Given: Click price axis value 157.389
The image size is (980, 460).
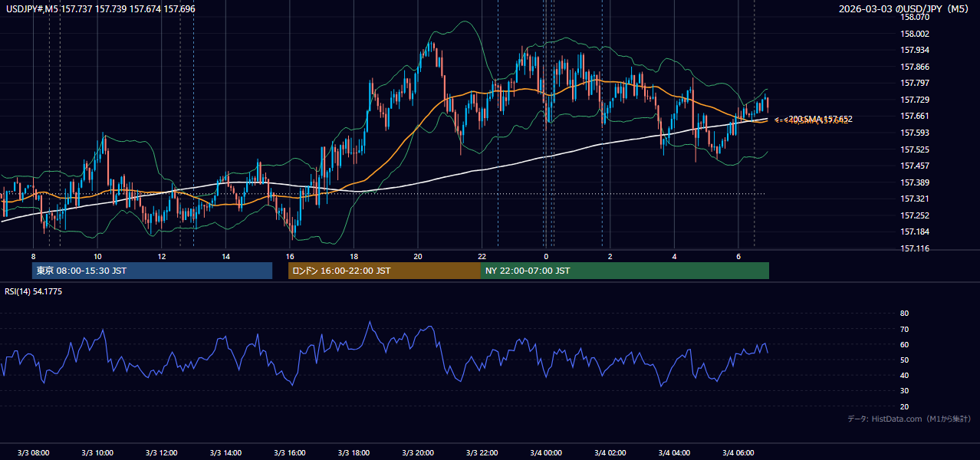Looking at the screenshot, I should coord(915,182).
